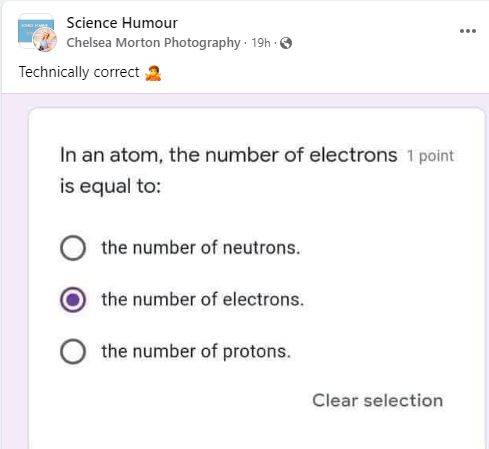The image size is (489, 449).
Task: Click the '1 point' label
Action: tap(430, 156)
